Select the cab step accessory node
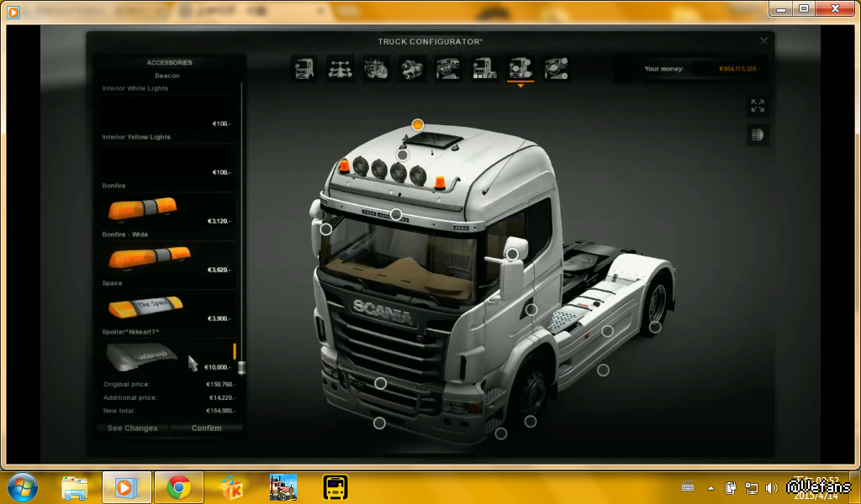This screenshot has height=504, width=861. pos(501,433)
